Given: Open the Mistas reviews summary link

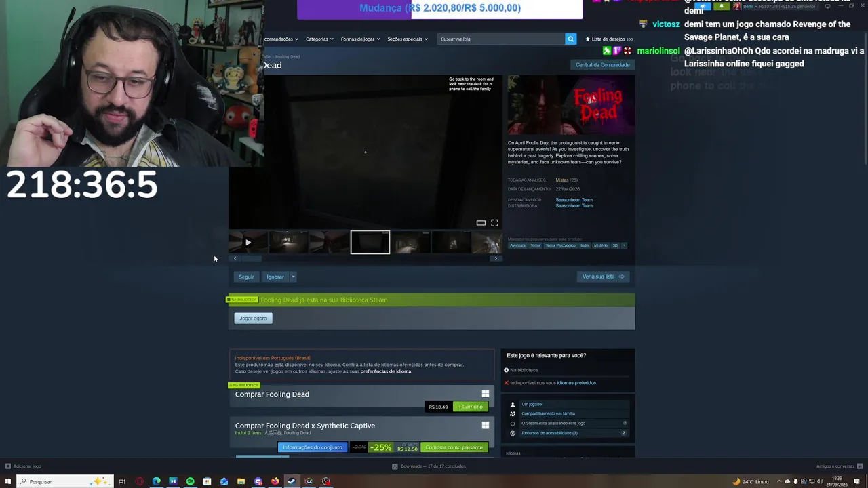Looking at the screenshot, I should 566,180.
